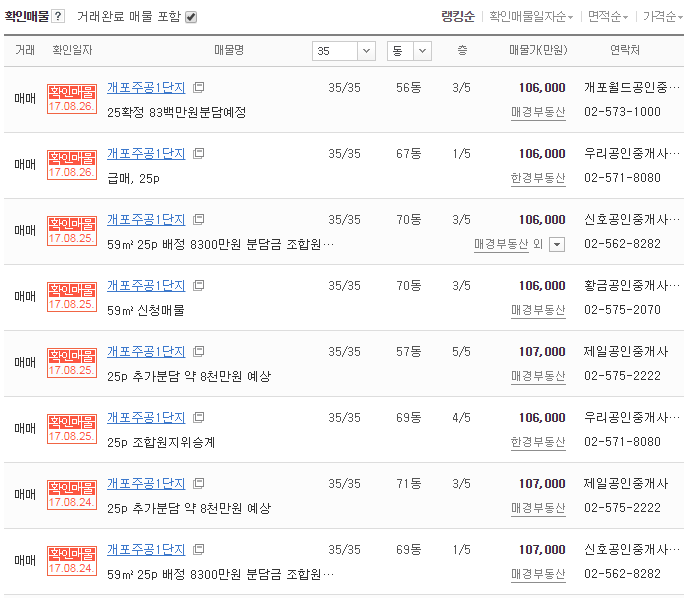This screenshot has height=598, width=698.
Task: Click 확인매물 17.08.26 badge in 67동 row
Action: 72,165
